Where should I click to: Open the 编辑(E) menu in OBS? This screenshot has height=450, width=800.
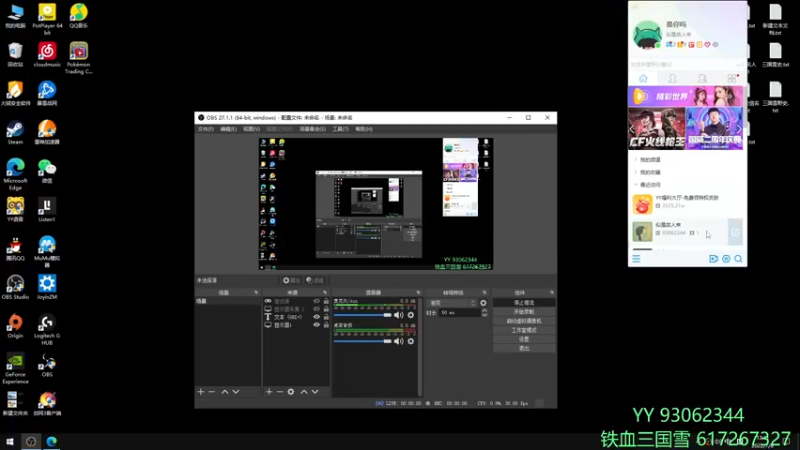coord(228,129)
